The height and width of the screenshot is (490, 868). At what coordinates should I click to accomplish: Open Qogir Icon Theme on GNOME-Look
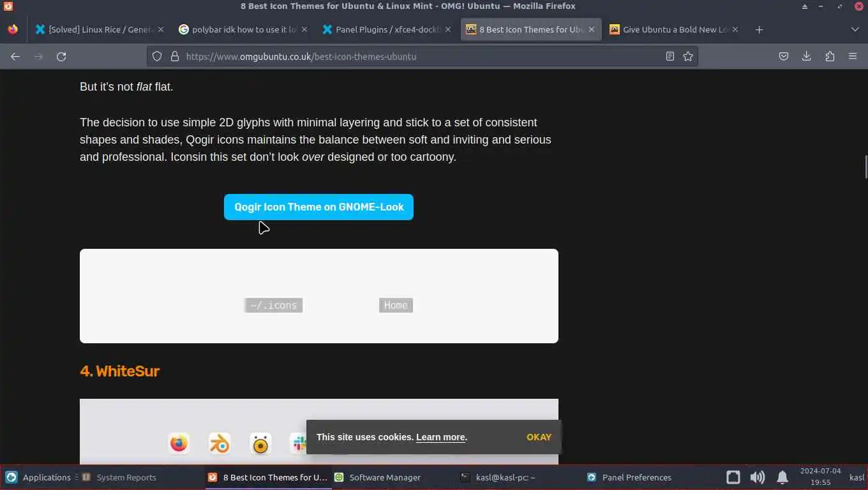click(x=318, y=207)
